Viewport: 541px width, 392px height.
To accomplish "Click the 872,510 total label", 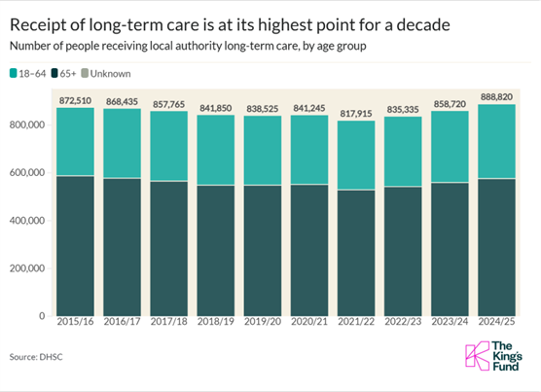I will 75,100.
